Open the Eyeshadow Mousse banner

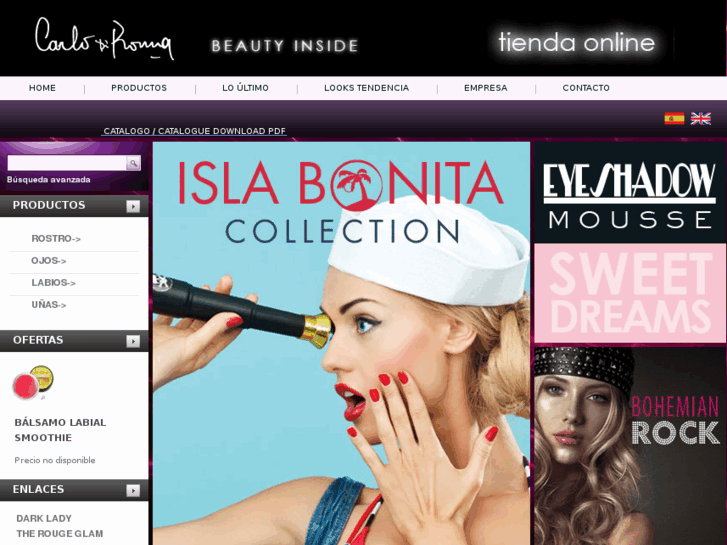[630, 192]
